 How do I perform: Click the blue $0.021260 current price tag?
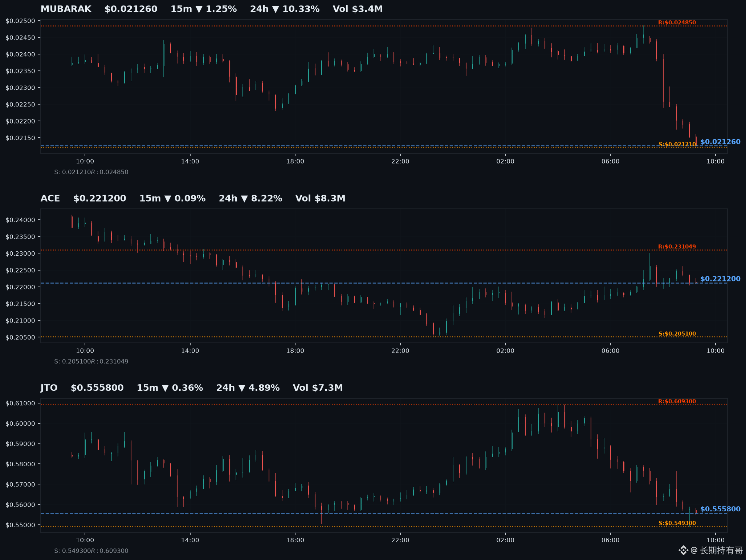pyautogui.click(x=720, y=142)
